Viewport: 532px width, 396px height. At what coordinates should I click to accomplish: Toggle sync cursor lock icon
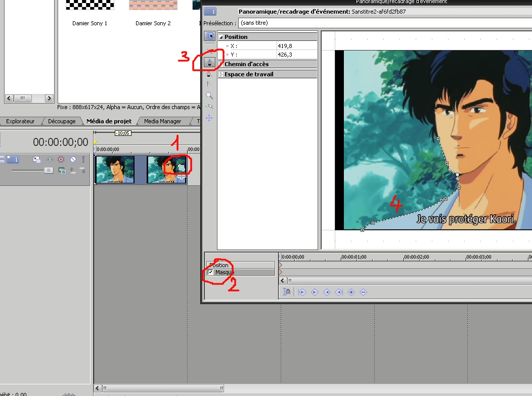tap(287, 291)
